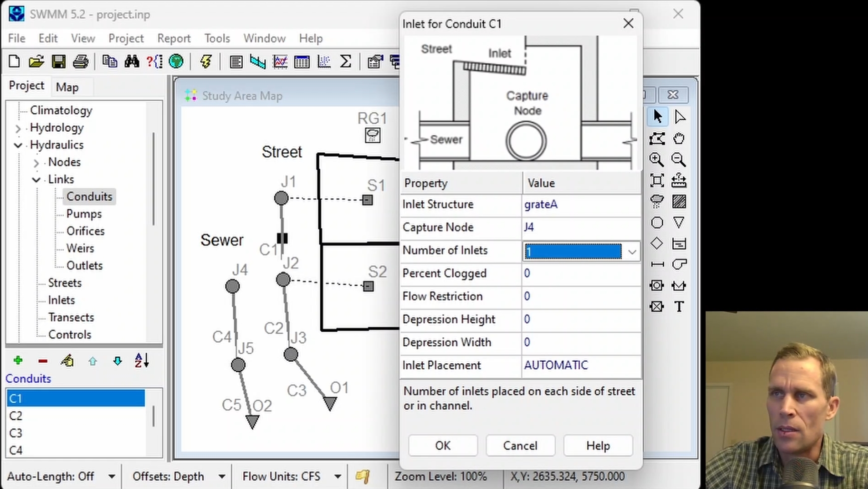868x489 pixels.
Task: Click the Percent Clogged value field
Action: (x=581, y=274)
